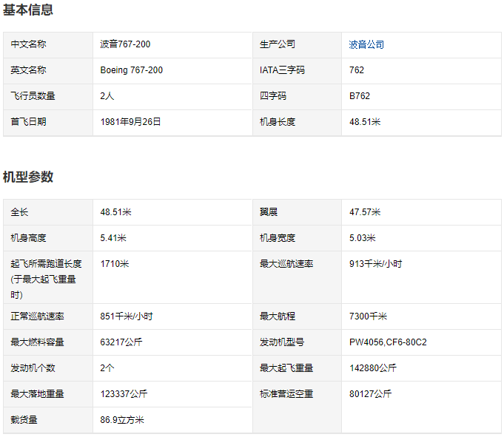Click the 最大航程 label
The width and height of the screenshot is (504, 437).
pos(278,316)
